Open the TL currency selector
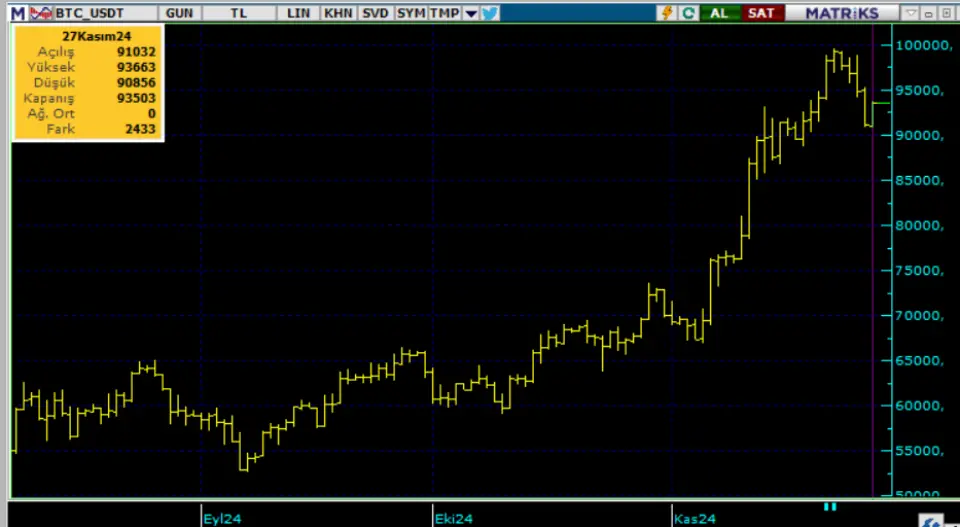Screen dimensions: 960x527 click(238, 13)
